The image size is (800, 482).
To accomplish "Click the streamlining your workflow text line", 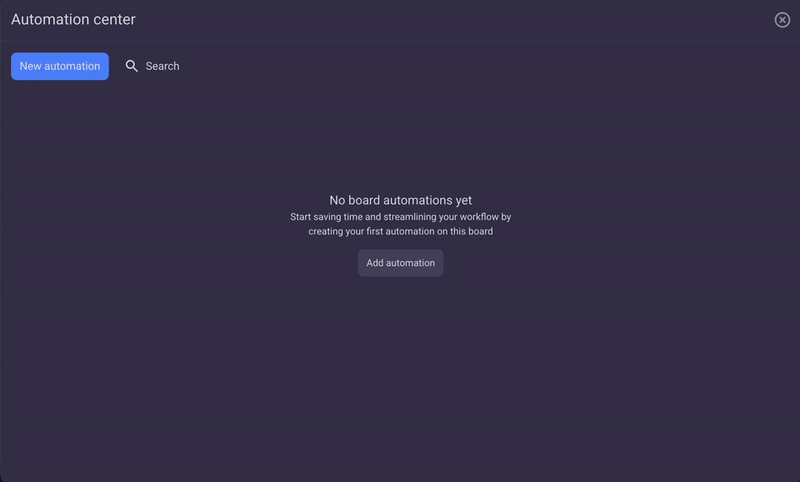I will 400,216.
